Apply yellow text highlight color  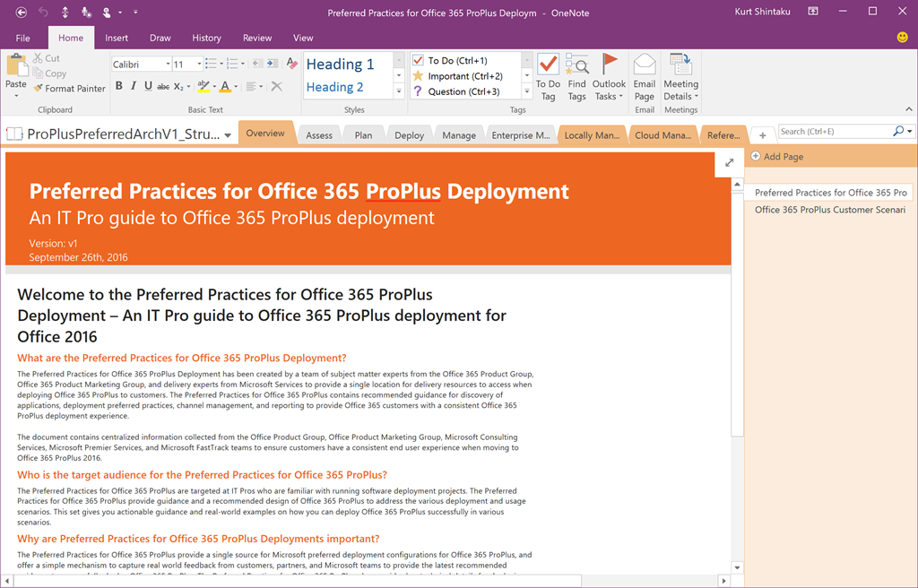204,87
